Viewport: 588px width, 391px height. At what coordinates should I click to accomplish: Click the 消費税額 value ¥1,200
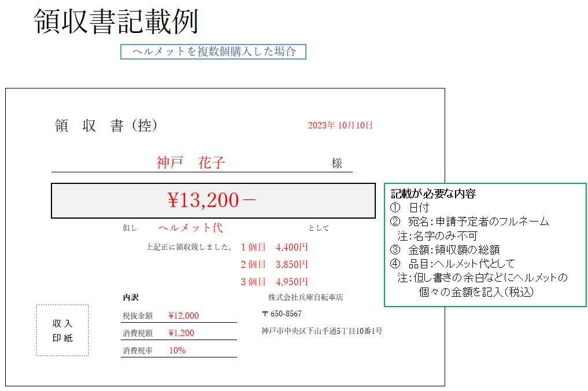pyautogui.click(x=182, y=333)
